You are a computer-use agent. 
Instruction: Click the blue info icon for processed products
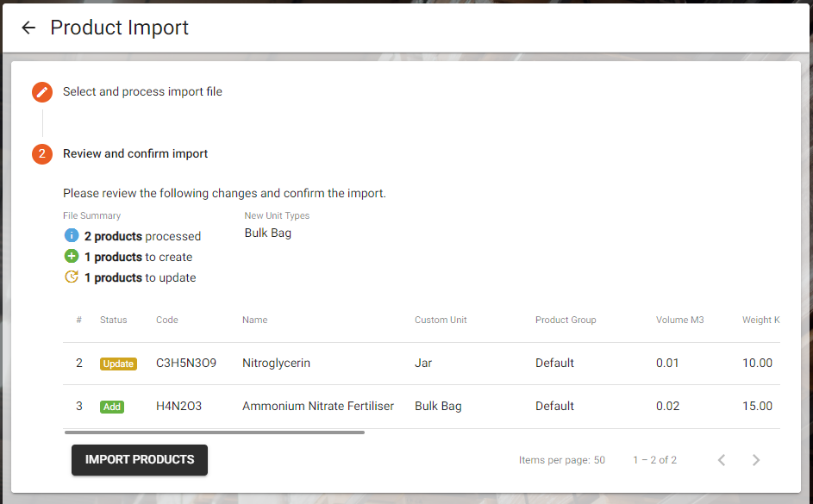[x=71, y=236]
